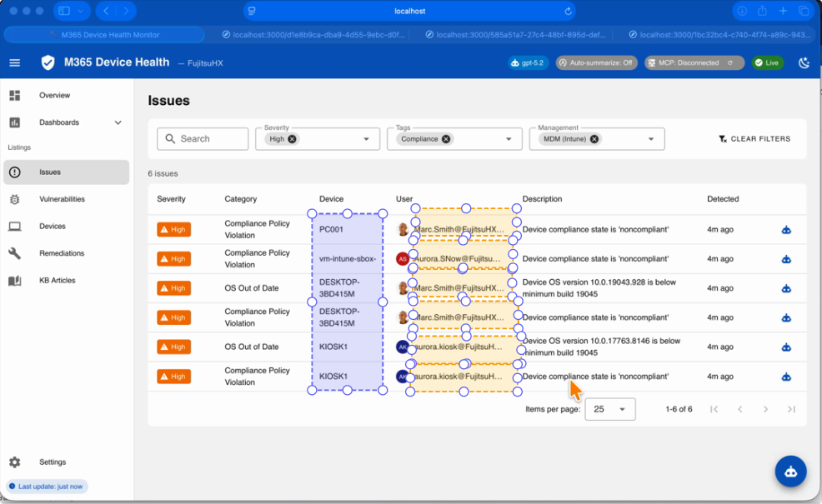
Task: Click robot icon on vm-intune-sbox row
Action: click(785, 259)
